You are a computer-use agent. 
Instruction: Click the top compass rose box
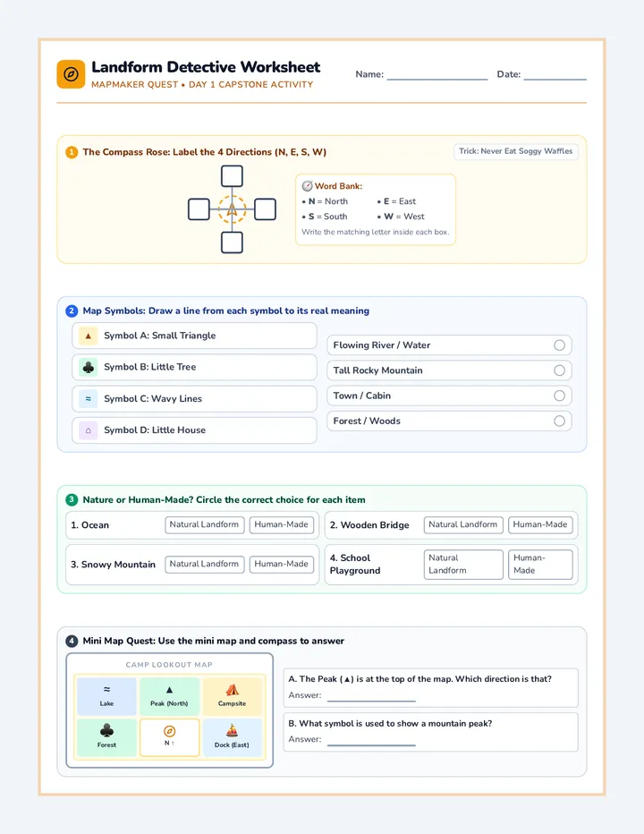(x=232, y=176)
